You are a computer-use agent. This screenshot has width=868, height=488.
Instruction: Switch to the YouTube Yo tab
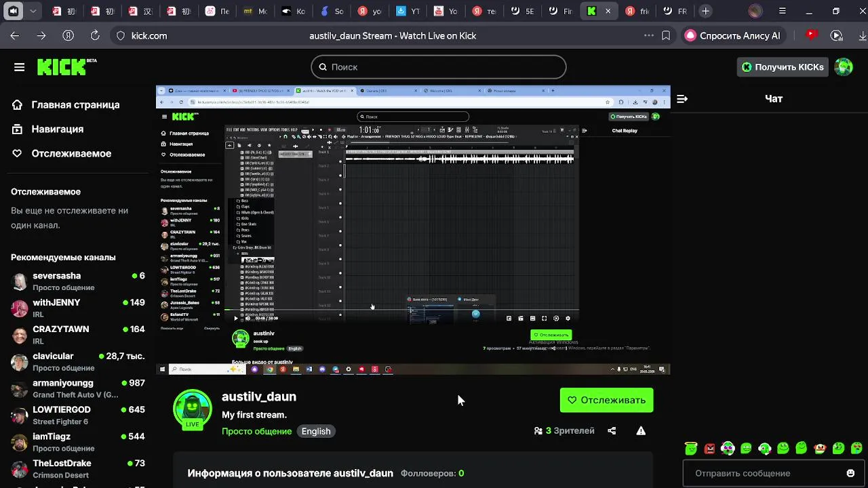(x=447, y=11)
